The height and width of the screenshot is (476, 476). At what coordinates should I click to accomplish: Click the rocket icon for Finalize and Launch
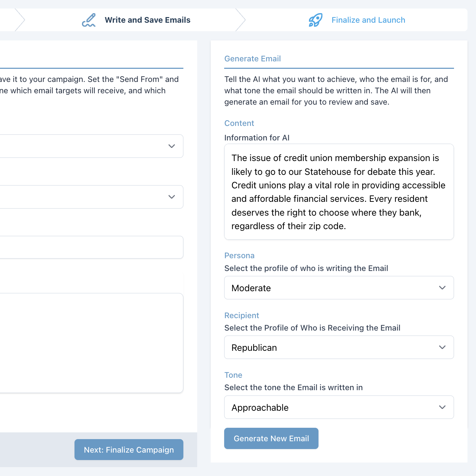pos(315,20)
